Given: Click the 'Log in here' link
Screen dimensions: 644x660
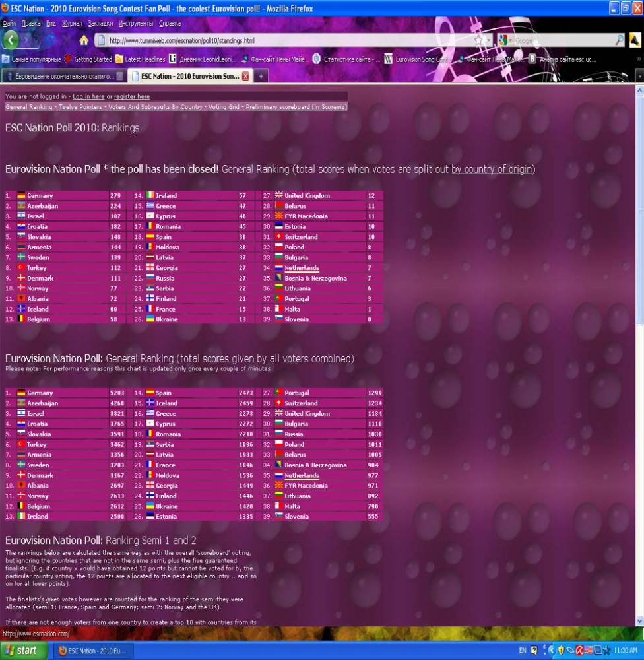Looking at the screenshot, I should [88, 97].
